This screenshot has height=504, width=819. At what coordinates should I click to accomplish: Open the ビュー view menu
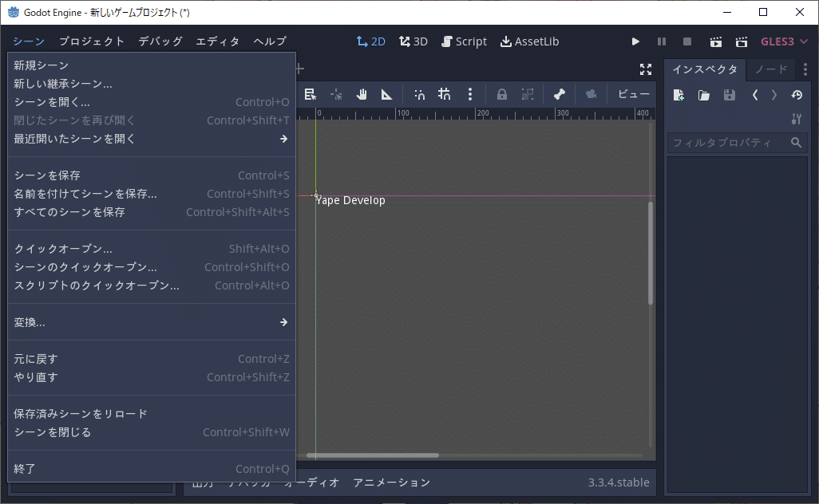tap(633, 94)
